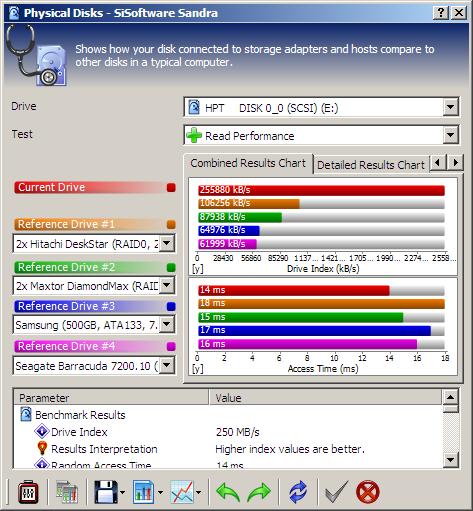Open the Hitachi DeskStar reference drive dropdown
The height and width of the screenshot is (511, 473).
click(x=166, y=244)
